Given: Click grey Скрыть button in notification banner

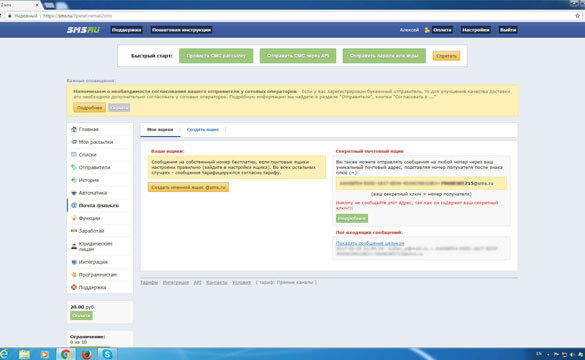Looking at the screenshot, I should coord(119,107).
